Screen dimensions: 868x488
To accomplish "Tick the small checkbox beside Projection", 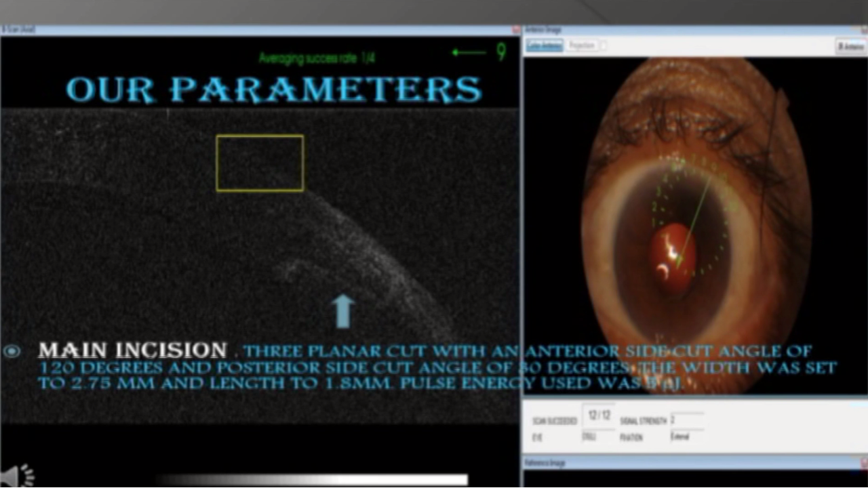I will [604, 45].
